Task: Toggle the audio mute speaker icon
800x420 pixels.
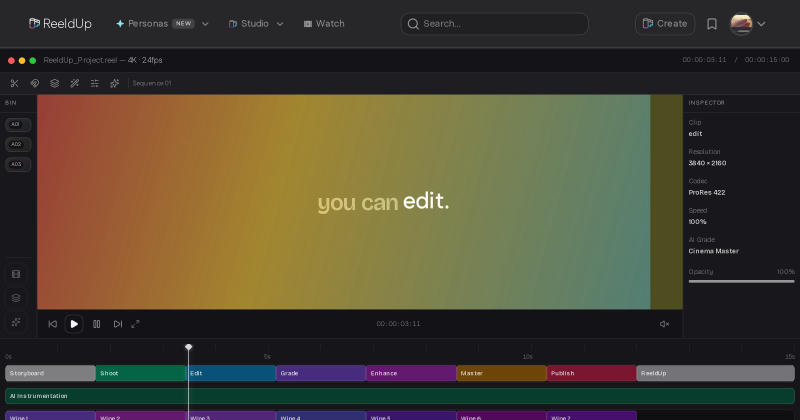Action: point(664,324)
